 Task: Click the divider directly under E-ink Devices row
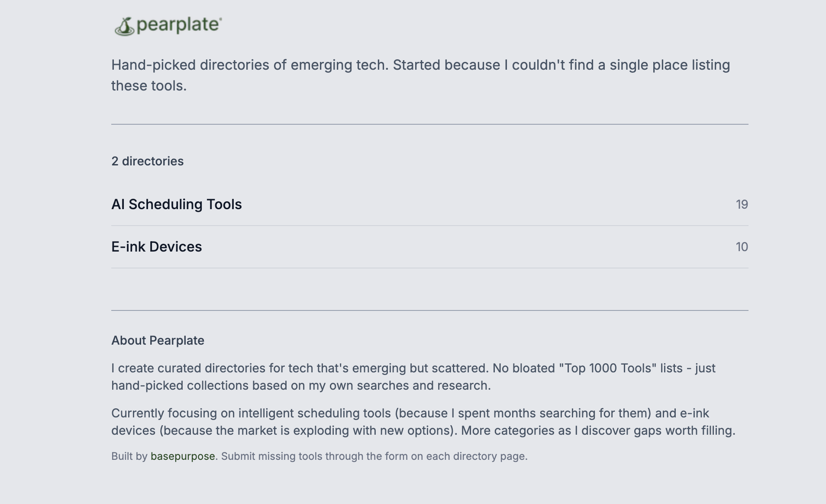click(x=429, y=268)
